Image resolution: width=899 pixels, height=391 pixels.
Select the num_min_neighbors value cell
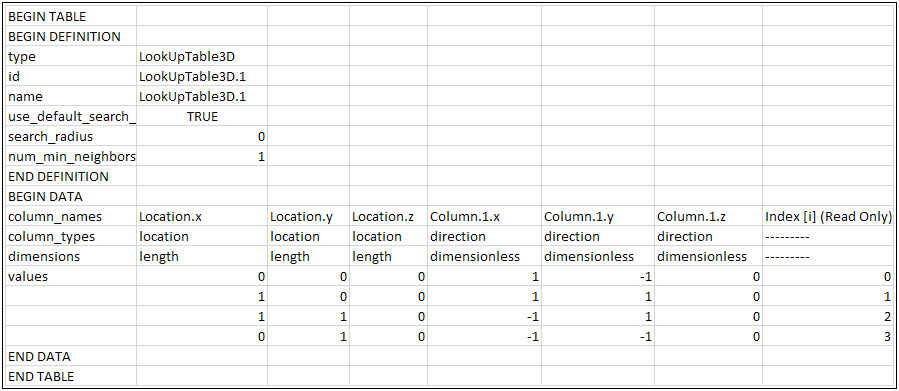click(x=202, y=157)
